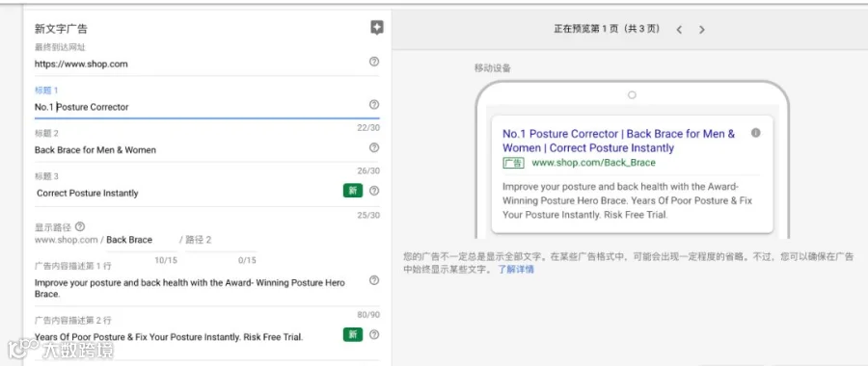868x366 pixels.
Task: Click the empty 路径 2 field
Action: pos(220,240)
